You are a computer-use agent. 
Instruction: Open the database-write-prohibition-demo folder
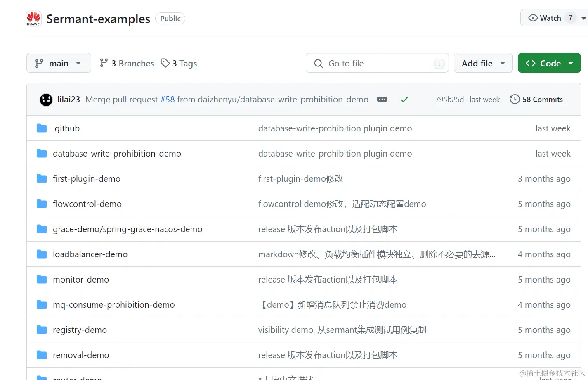(x=117, y=154)
